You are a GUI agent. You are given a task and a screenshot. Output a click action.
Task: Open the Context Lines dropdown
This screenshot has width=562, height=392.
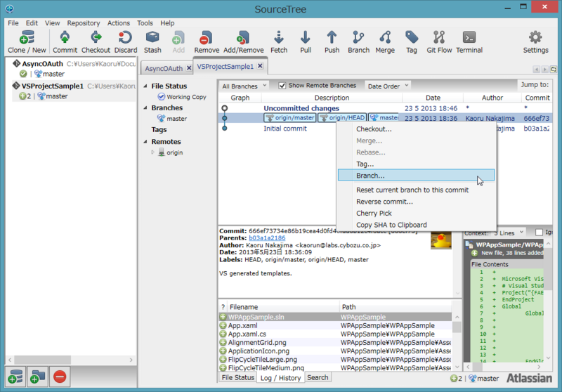509,233
